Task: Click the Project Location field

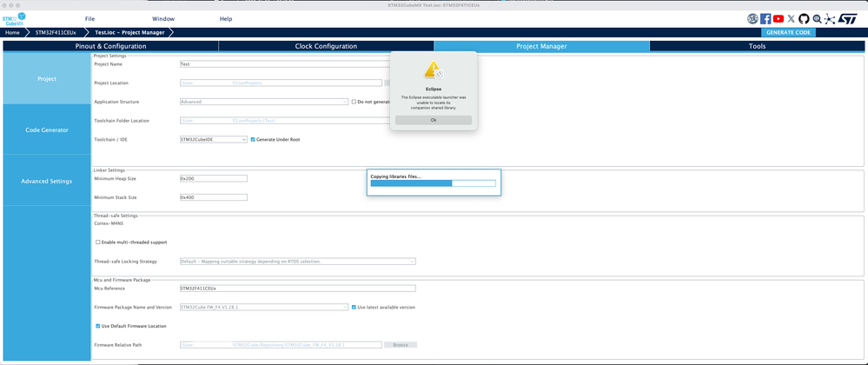Action: pyautogui.click(x=281, y=83)
